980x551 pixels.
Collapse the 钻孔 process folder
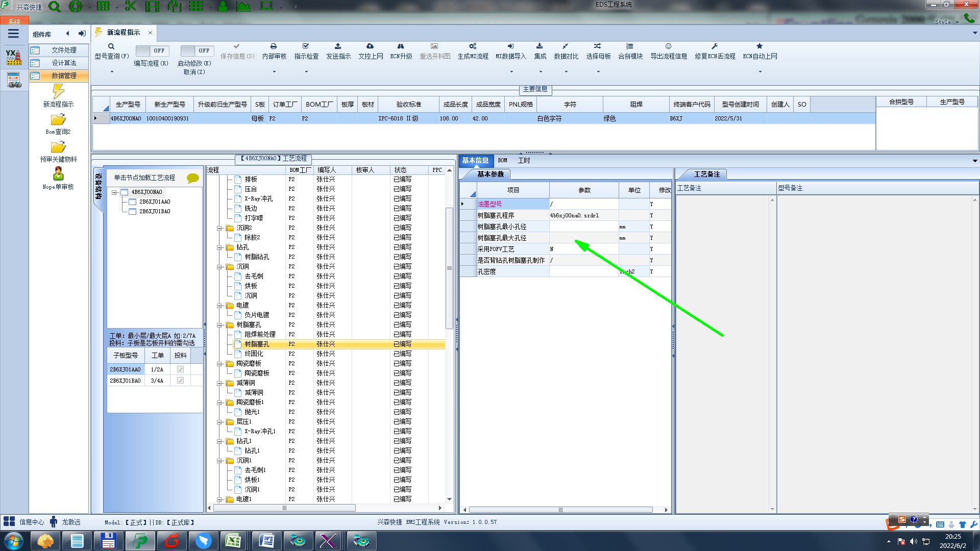coord(219,247)
